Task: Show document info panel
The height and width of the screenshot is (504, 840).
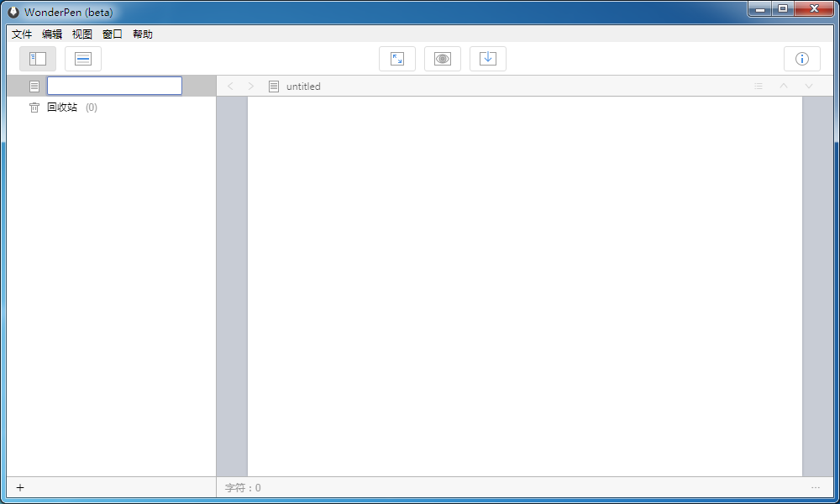Action: (802, 59)
